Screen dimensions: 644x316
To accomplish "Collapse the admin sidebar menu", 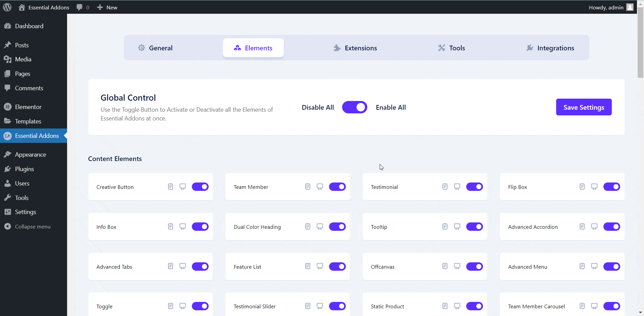I will click(34, 227).
